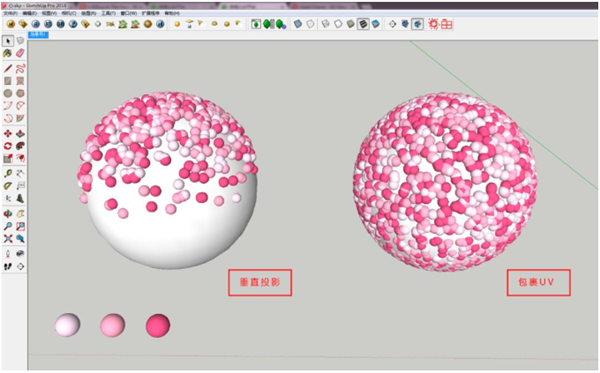Select the Move tool
The height and width of the screenshot is (373, 600).
pos(8,134)
